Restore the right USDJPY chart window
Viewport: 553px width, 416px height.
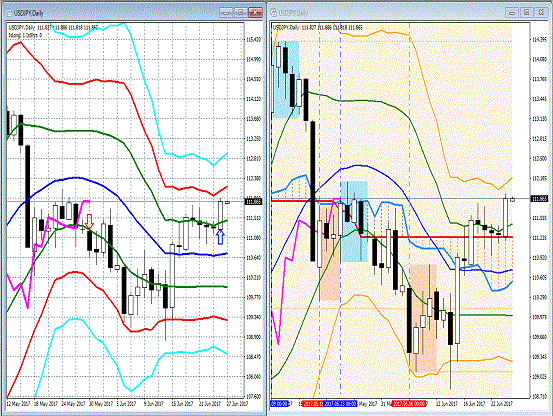527,13
